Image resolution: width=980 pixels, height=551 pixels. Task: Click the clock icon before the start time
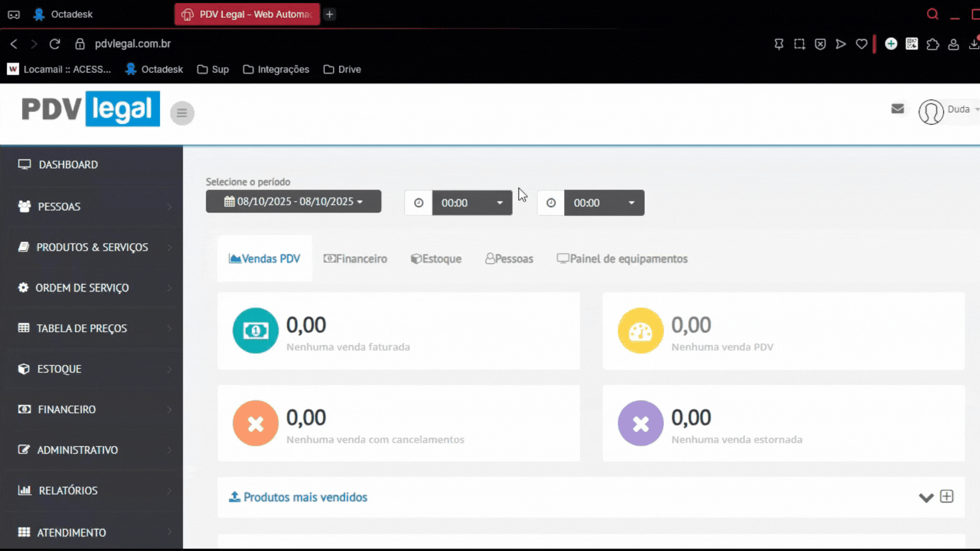click(x=419, y=203)
